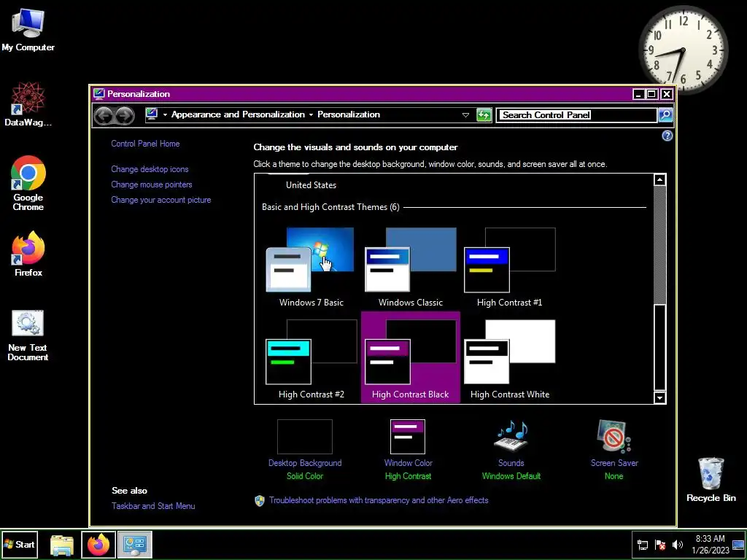Viewport: 747px width, 560px height.
Task: Click the Personalization breadcrumb item
Action: pyautogui.click(x=349, y=114)
